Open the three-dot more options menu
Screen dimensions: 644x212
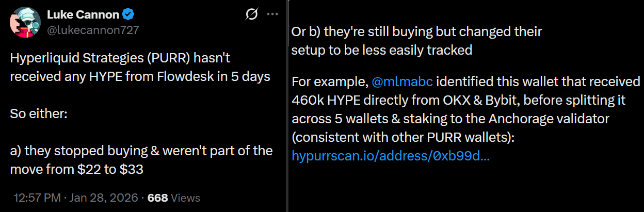pos(272,14)
